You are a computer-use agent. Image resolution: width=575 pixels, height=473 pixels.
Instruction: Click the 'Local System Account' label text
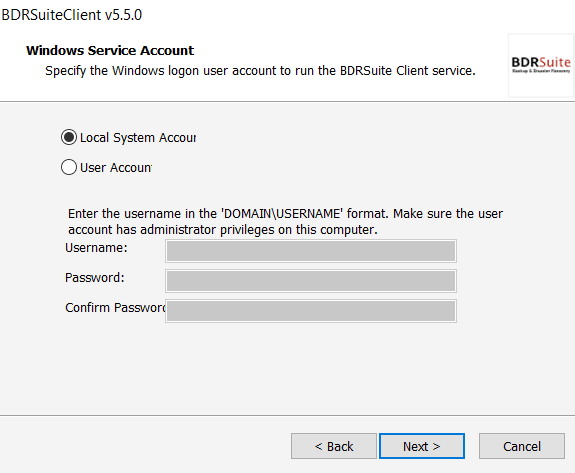pos(138,138)
